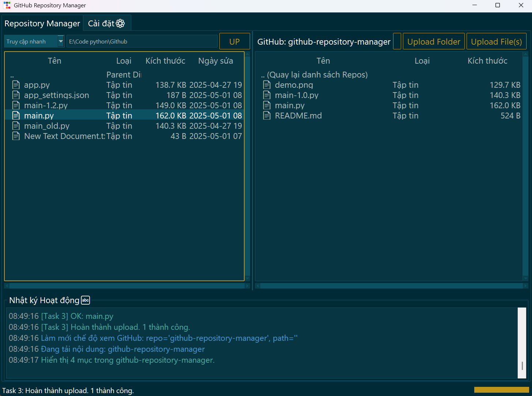532x396 pixels.
Task: Open the Cài đặt tab
Action: (107, 23)
